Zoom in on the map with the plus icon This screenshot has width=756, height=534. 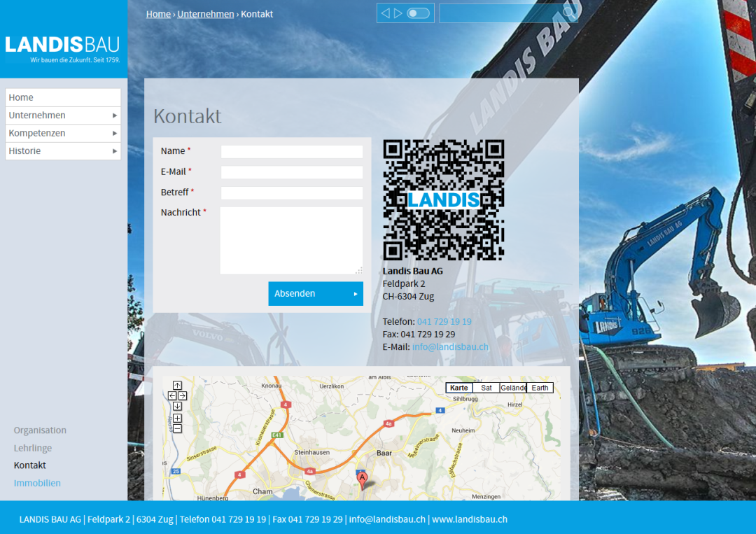(177, 418)
